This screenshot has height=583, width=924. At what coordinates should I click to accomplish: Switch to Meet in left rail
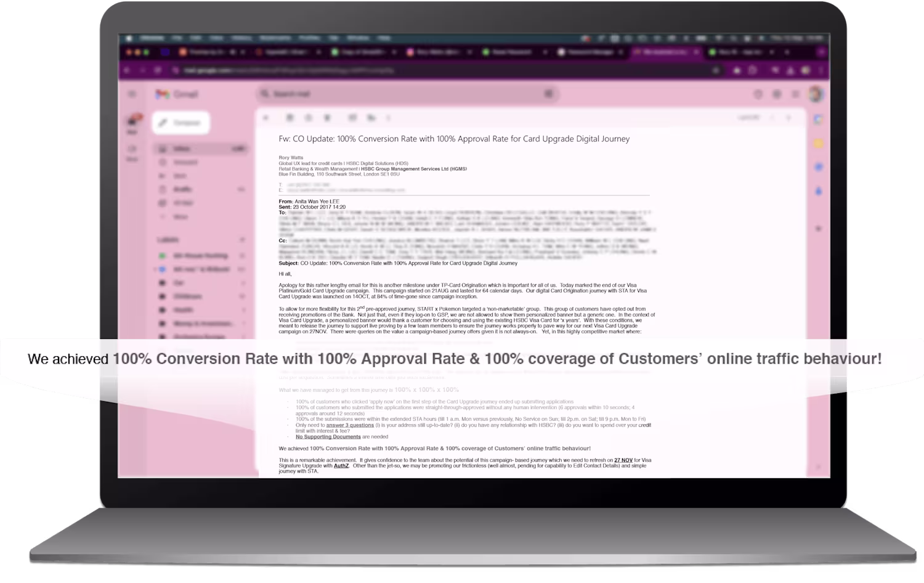coord(132,153)
